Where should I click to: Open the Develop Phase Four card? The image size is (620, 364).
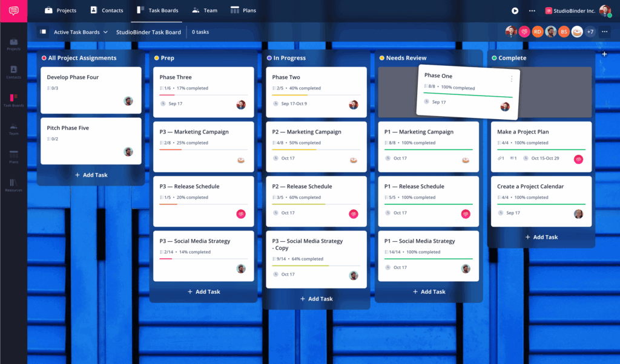[91, 90]
